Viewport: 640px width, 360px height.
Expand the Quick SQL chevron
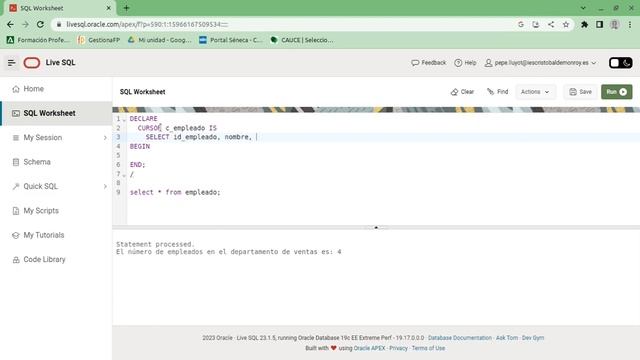click(105, 187)
